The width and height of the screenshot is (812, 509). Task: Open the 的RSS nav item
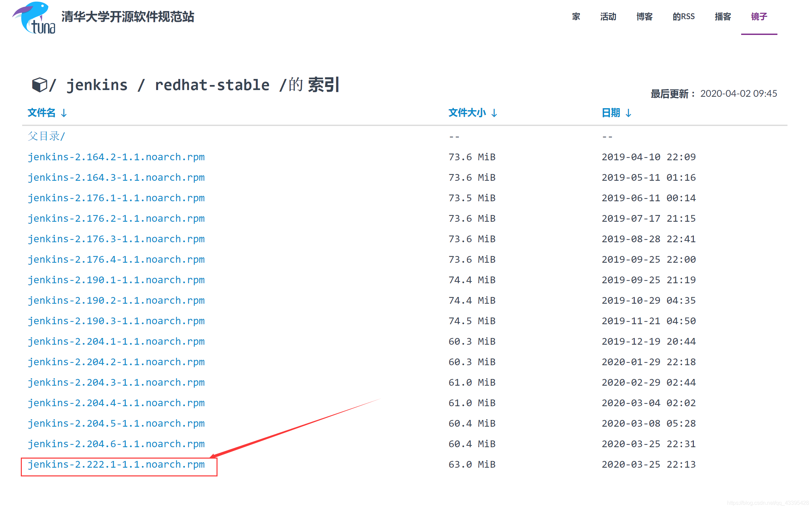tap(683, 16)
